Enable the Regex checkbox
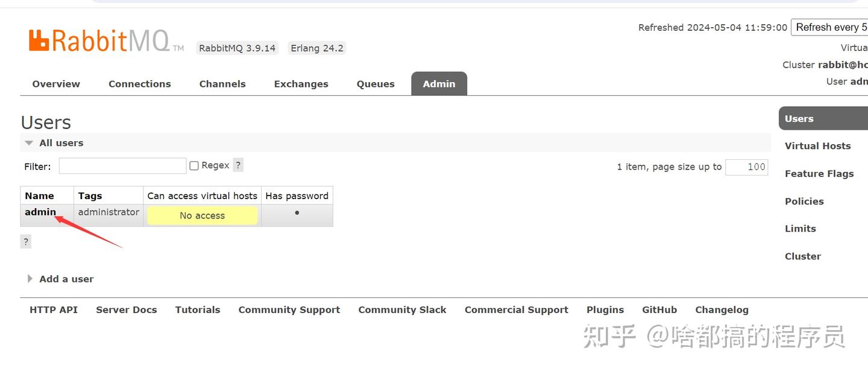Image resolution: width=868 pixels, height=371 pixels. click(194, 165)
